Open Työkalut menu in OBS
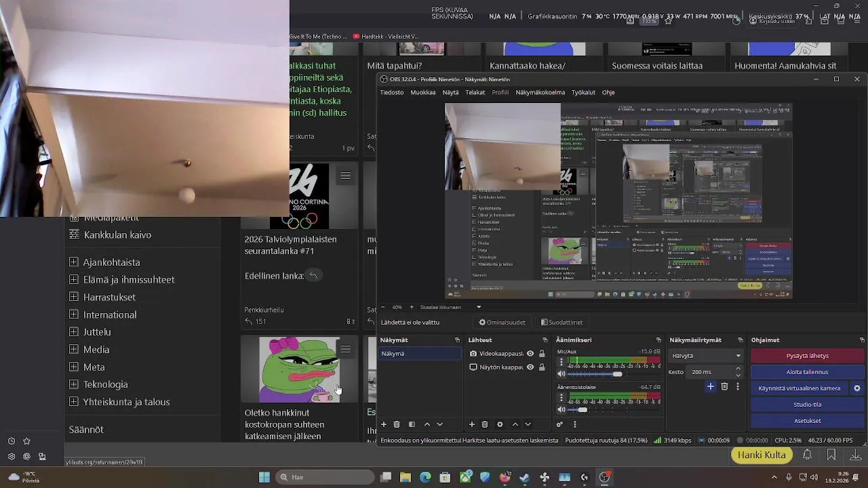 click(583, 92)
